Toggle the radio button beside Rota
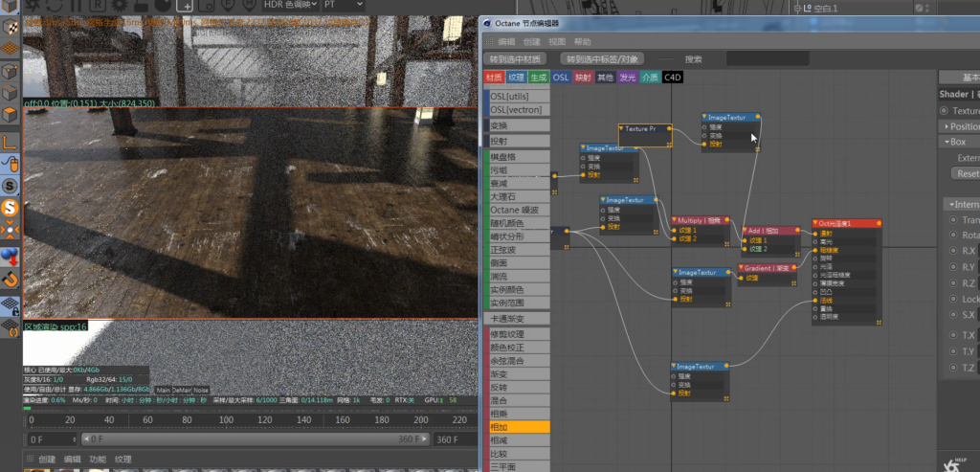 click(954, 236)
